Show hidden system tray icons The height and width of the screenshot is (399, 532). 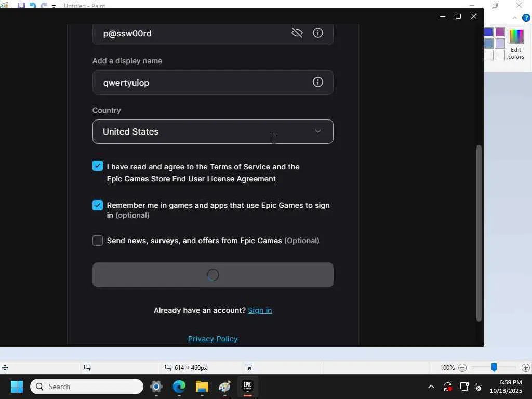coord(431,387)
